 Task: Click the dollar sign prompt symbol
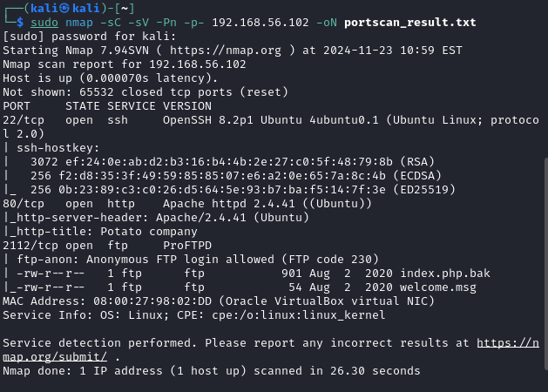point(20,23)
